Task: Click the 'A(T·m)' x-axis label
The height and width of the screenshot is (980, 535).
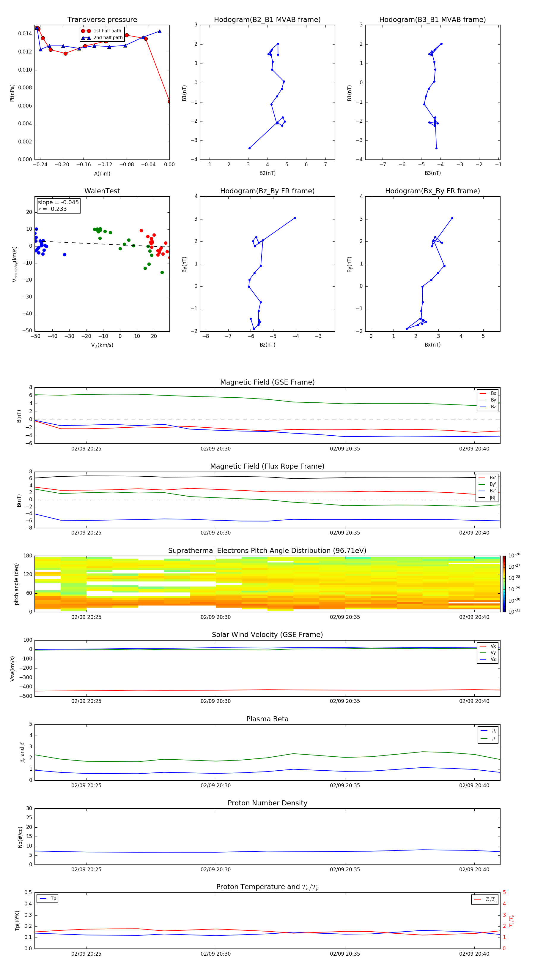Action: [102, 174]
